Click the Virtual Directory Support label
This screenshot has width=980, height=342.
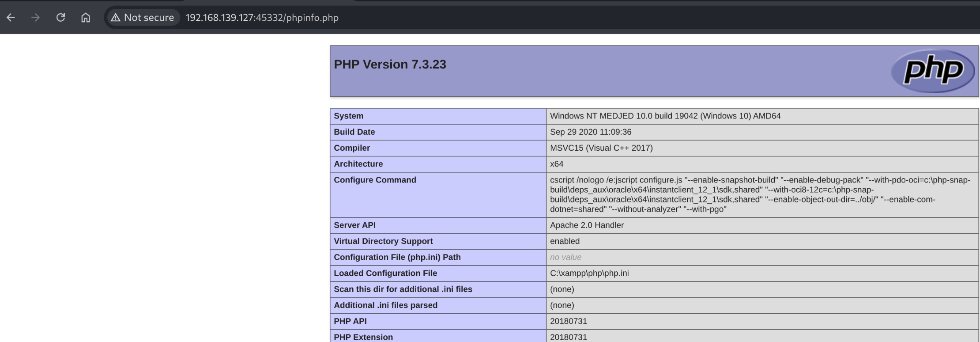click(383, 241)
